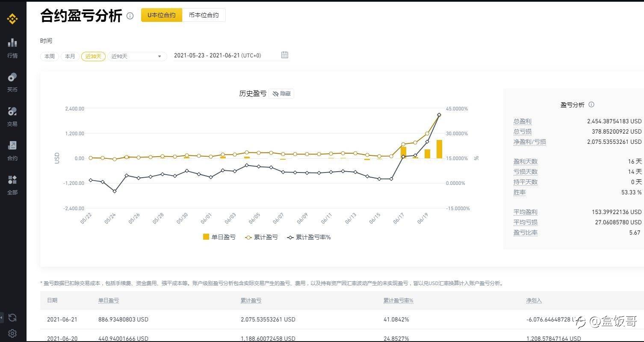Switch to the 币本位合约 tab
644x342 pixels.
click(204, 15)
